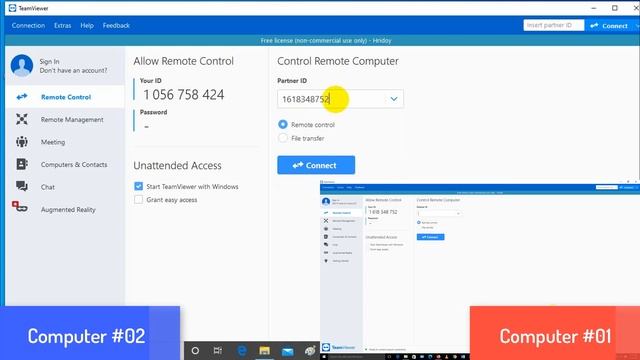Image resolution: width=640 pixels, height=360 pixels.
Task: Click the Partner ID field containing 1618348752
Action: click(x=340, y=99)
